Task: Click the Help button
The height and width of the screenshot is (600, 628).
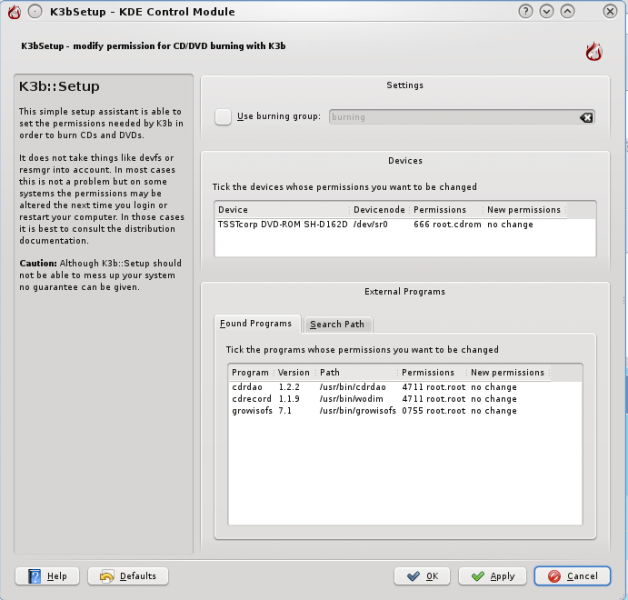Action: point(47,576)
